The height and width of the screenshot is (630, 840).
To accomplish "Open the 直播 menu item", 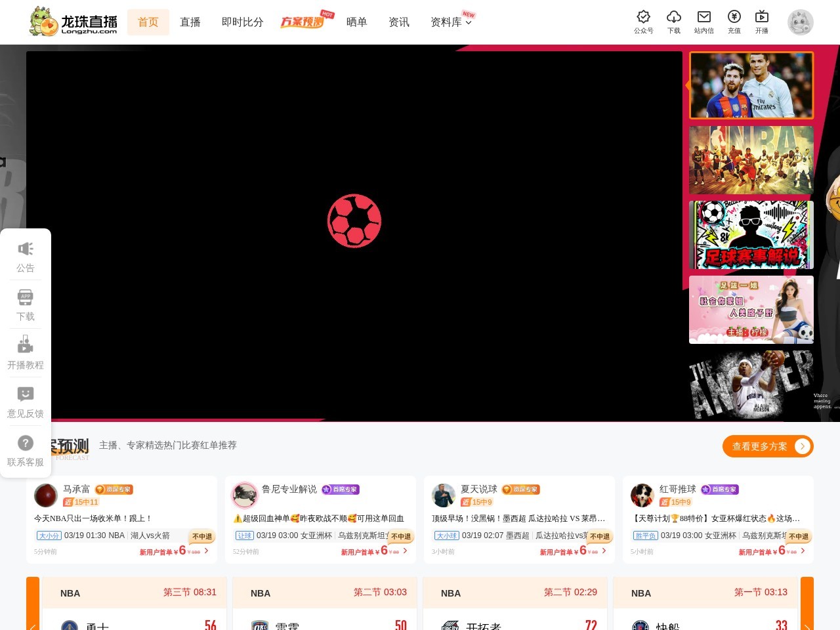I will pos(190,22).
